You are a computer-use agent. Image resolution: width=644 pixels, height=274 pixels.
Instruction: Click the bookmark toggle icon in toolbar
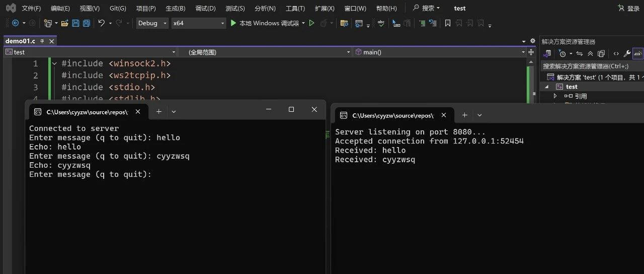tap(447, 23)
